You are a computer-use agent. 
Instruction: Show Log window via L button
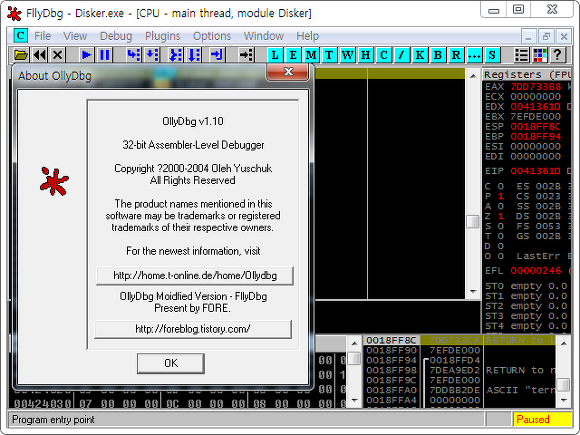pyautogui.click(x=275, y=55)
